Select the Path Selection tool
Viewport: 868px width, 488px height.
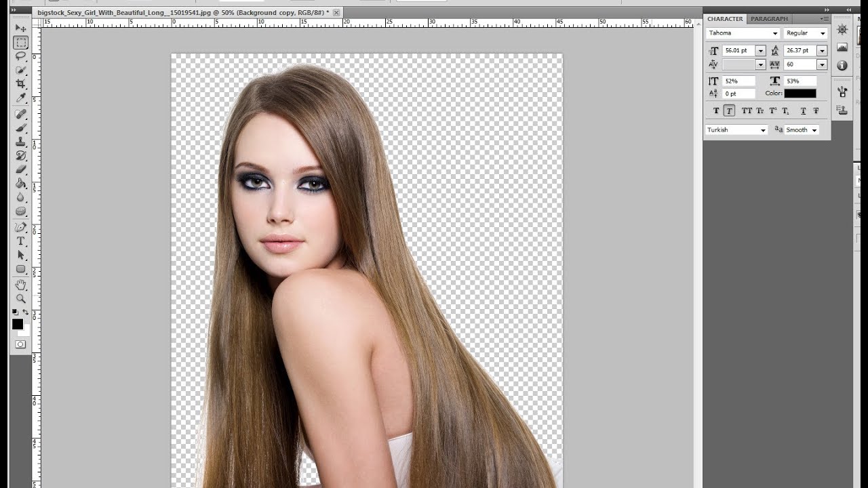(20, 255)
